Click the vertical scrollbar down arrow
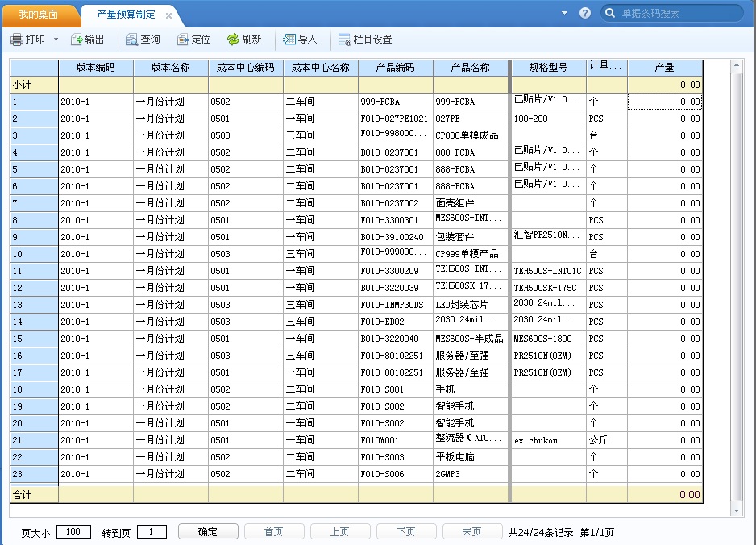 pos(736,510)
